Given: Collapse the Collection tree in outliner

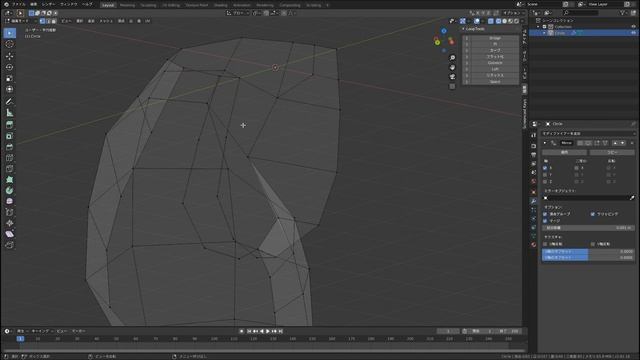Looking at the screenshot, I should tap(538, 27).
